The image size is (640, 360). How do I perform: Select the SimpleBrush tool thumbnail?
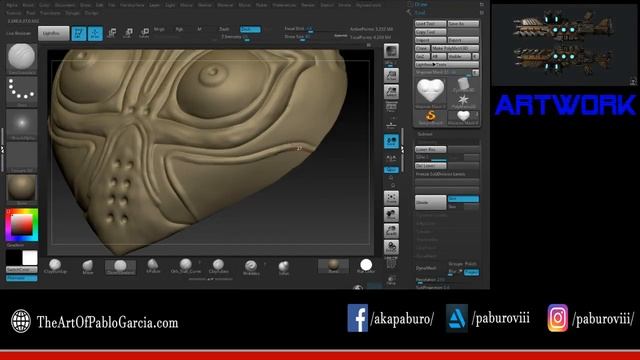coord(431,118)
